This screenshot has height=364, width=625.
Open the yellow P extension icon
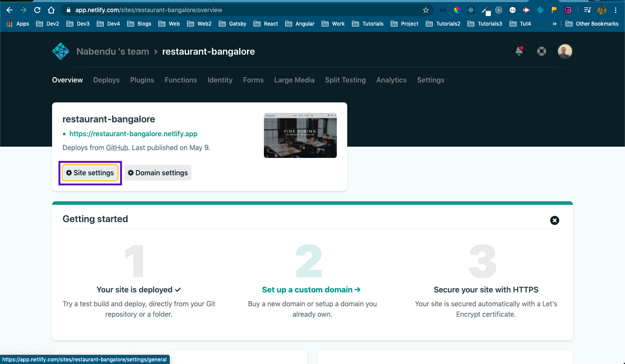coord(554,10)
